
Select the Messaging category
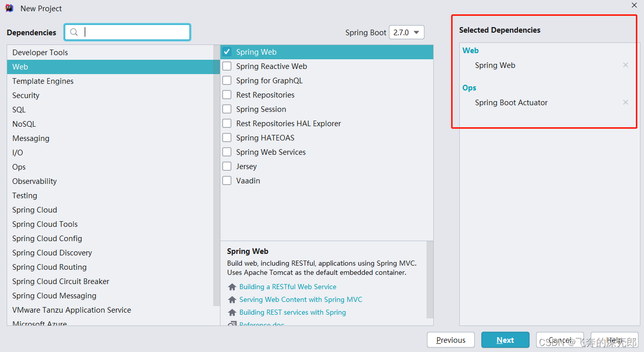[x=110, y=138]
